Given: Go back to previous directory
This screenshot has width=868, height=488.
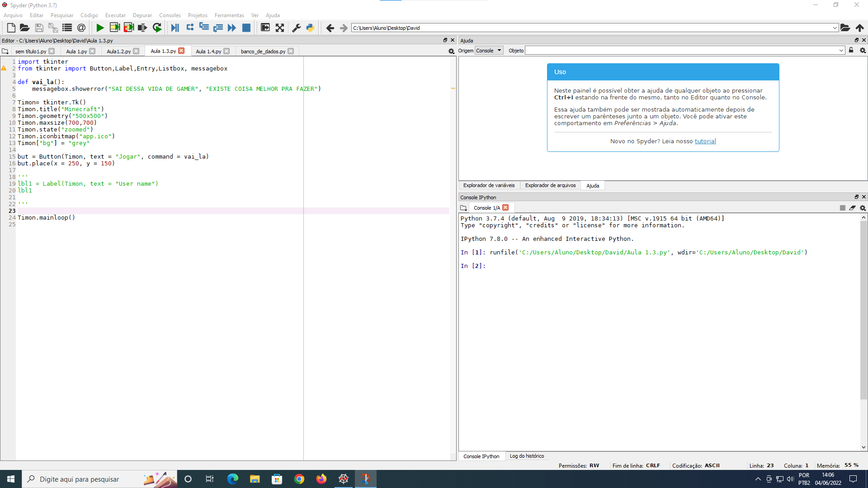Looking at the screenshot, I should [x=330, y=28].
